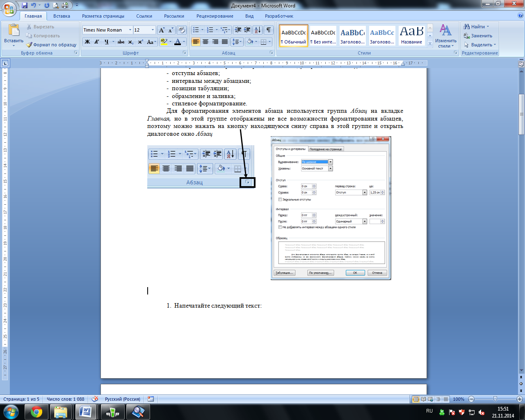Click the yellow text highlight color button
Image resolution: width=525 pixels, height=420 pixels.
coord(164,42)
